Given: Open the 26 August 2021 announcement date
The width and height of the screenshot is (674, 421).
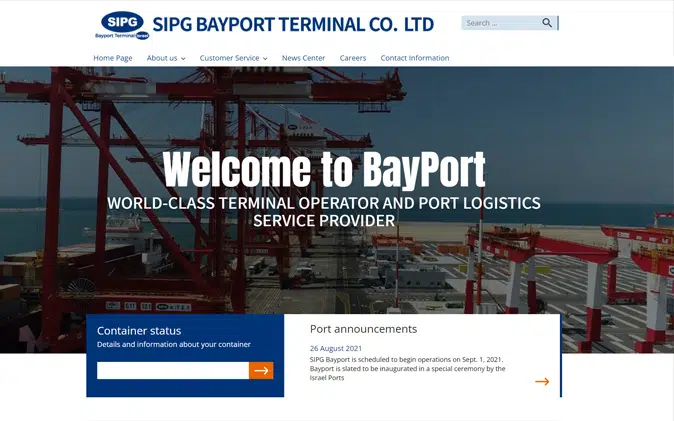Looking at the screenshot, I should (x=336, y=348).
